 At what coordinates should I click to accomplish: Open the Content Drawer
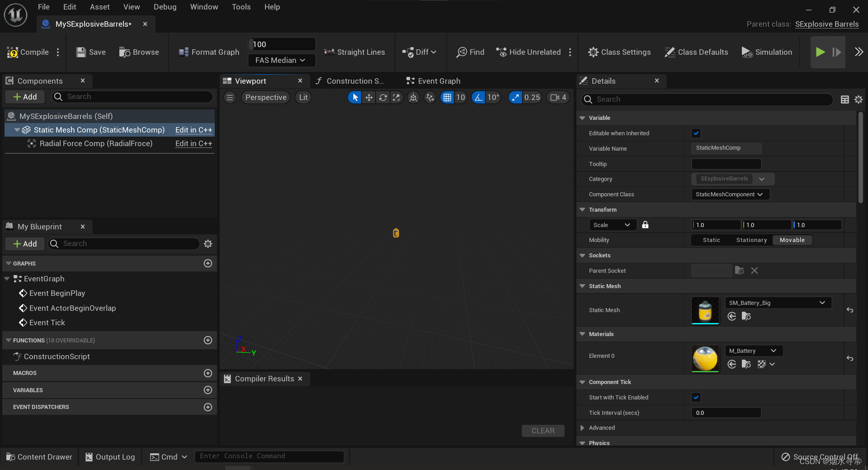[x=39, y=457]
